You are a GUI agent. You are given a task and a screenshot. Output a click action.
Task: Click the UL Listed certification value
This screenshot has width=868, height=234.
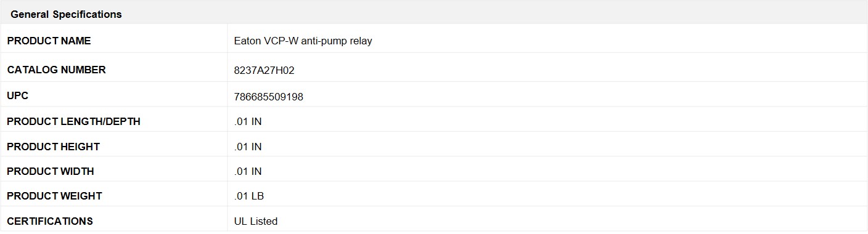pyautogui.click(x=256, y=221)
